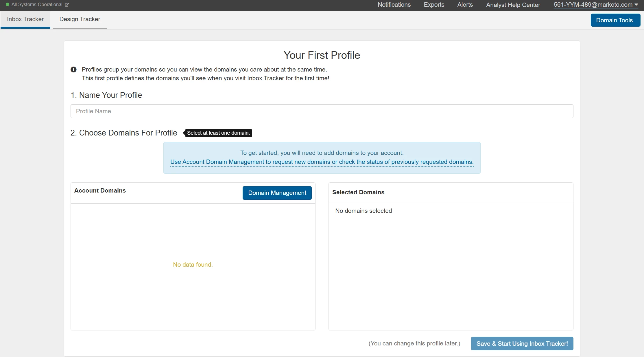Click the green status dot indicator
This screenshot has height=357, width=644.
click(8, 5)
